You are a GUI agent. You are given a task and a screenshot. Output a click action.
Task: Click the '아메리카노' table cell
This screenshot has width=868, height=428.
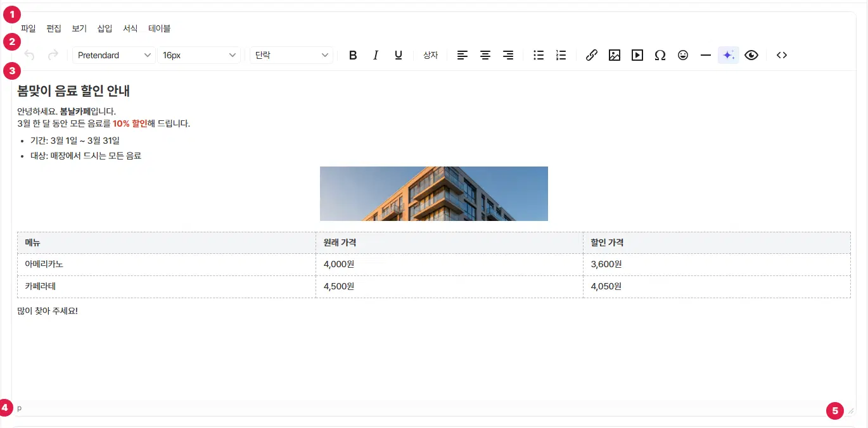coord(167,264)
